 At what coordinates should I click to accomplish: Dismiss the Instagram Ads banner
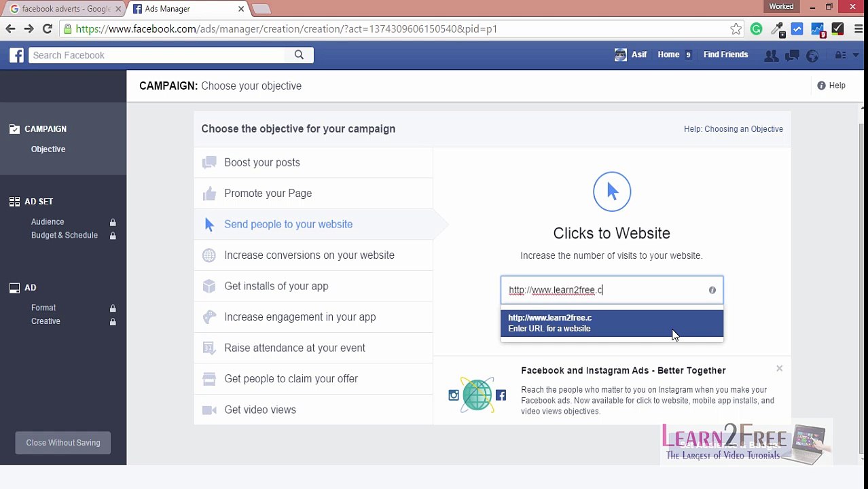[x=779, y=368]
